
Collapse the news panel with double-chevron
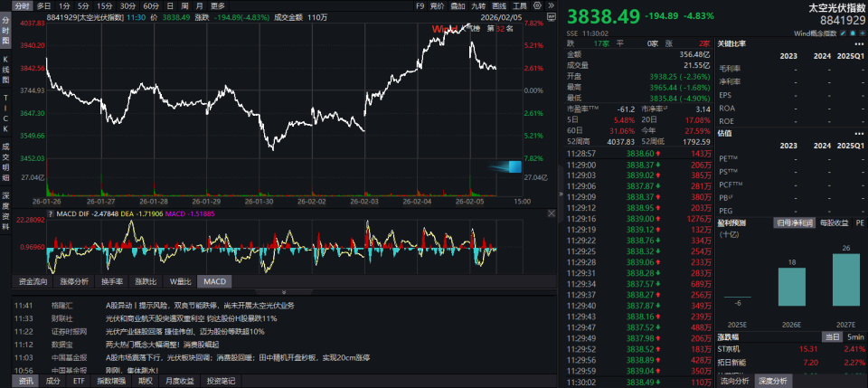click(x=283, y=292)
